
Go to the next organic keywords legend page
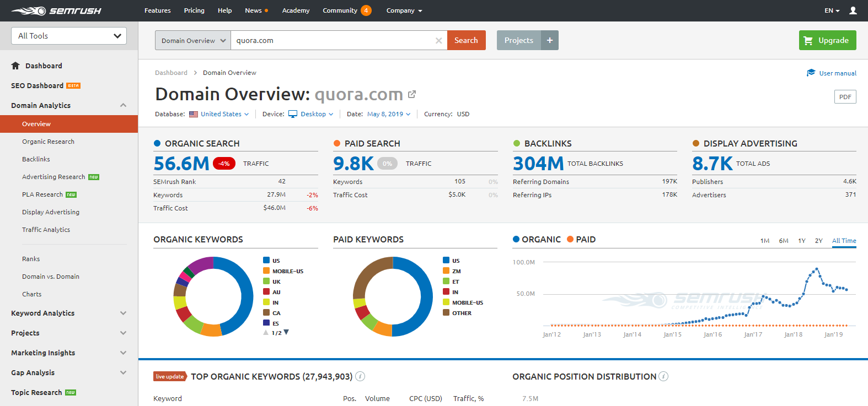coord(286,332)
